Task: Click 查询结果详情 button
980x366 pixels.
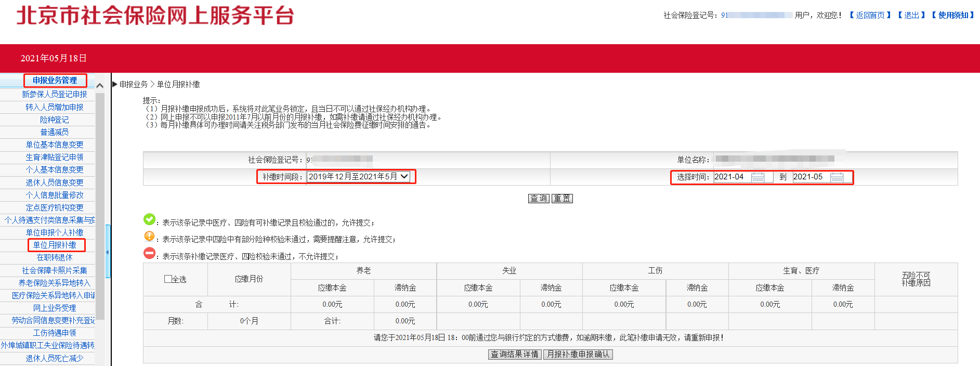Action: (x=515, y=355)
